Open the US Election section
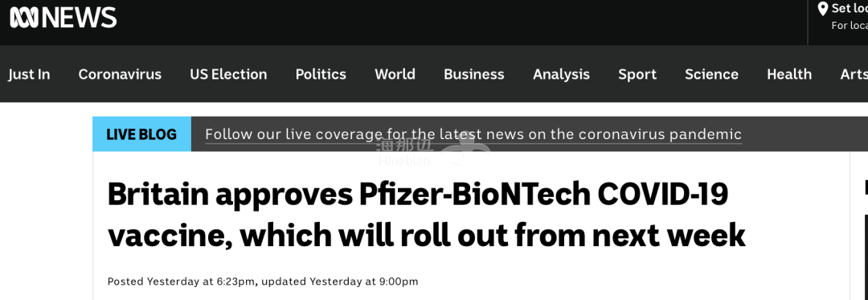The width and height of the screenshot is (868, 300). click(x=228, y=74)
